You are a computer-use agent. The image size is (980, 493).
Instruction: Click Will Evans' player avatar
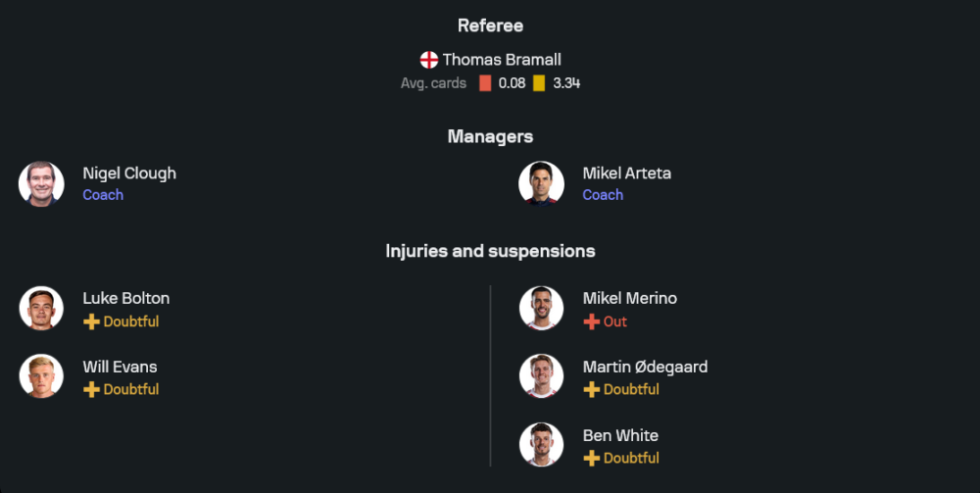[41, 376]
